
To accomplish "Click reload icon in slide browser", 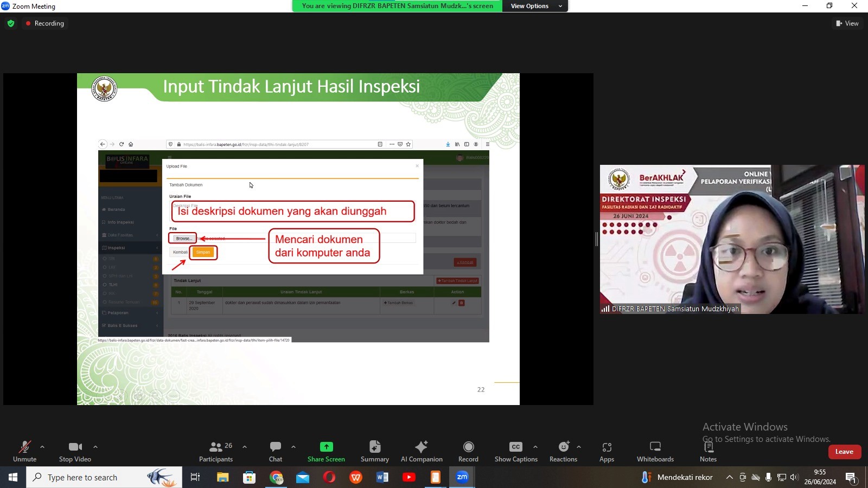I will click(x=122, y=144).
